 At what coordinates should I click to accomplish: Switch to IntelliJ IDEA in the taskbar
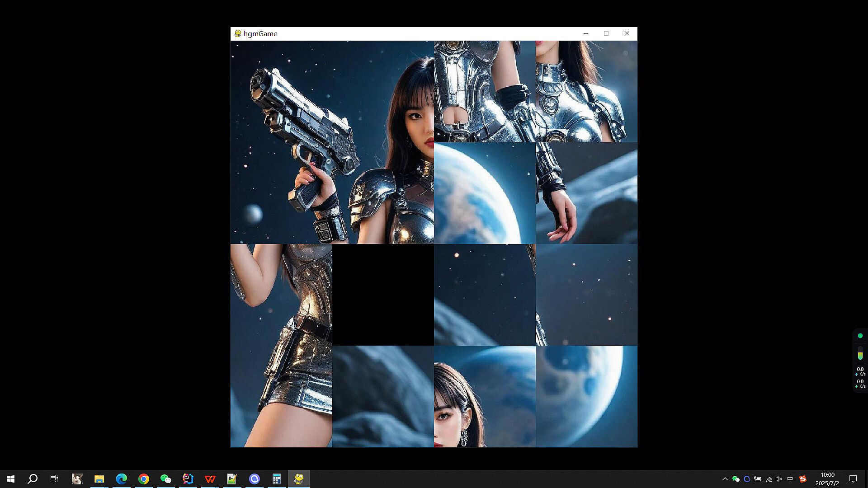[188, 479]
